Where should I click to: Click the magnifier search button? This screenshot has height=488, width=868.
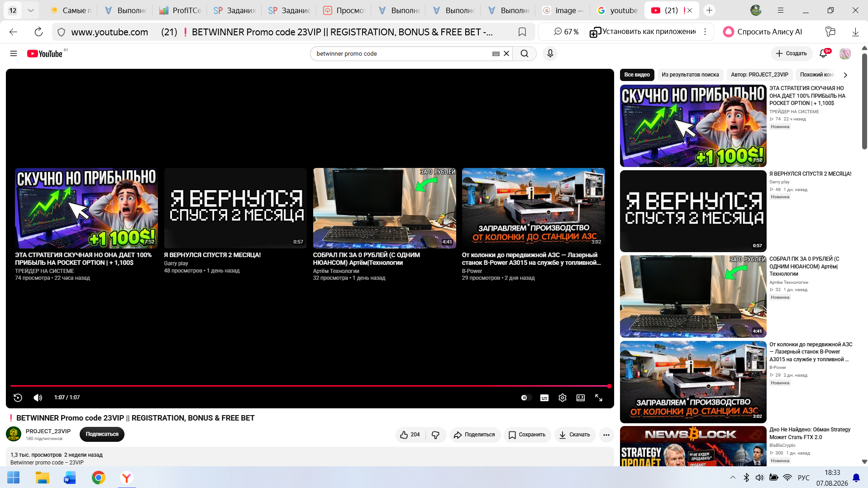pyautogui.click(x=525, y=53)
